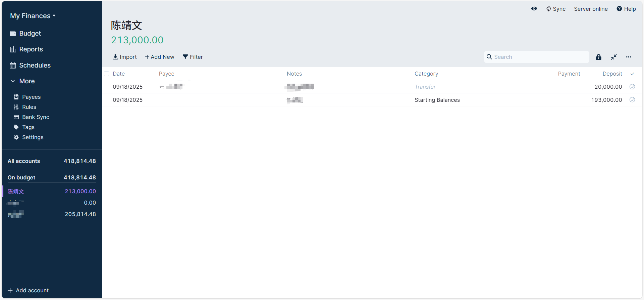Open the Reports page
The image size is (644, 300).
click(x=31, y=49)
